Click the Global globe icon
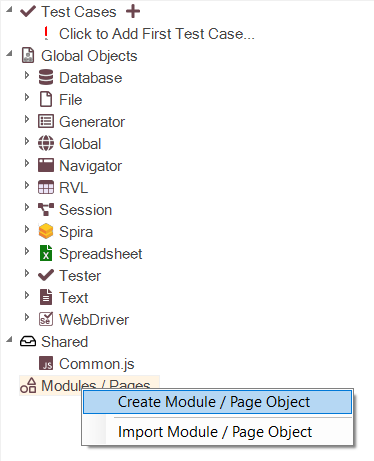The image size is (374, 461). click(x=46, y=143)
